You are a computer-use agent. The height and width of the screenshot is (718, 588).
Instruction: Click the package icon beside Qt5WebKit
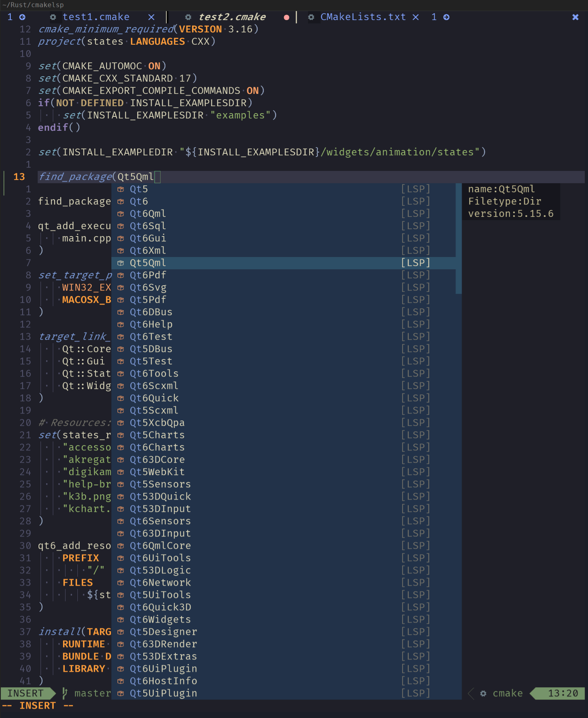(x=121, y=472)
